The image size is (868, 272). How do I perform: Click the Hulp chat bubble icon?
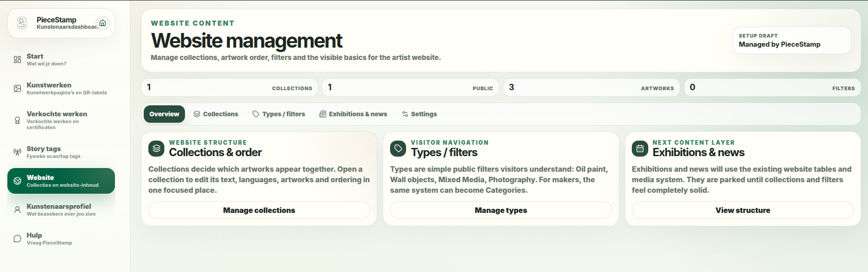[x=17, y=239]
